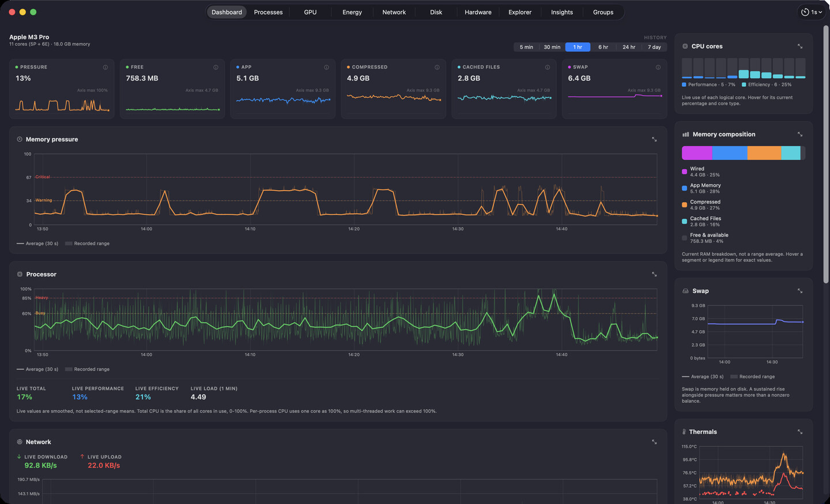Click the Swap panel drive icon
The height and width of the screenshot is (504, 830).
coord(685,291)
